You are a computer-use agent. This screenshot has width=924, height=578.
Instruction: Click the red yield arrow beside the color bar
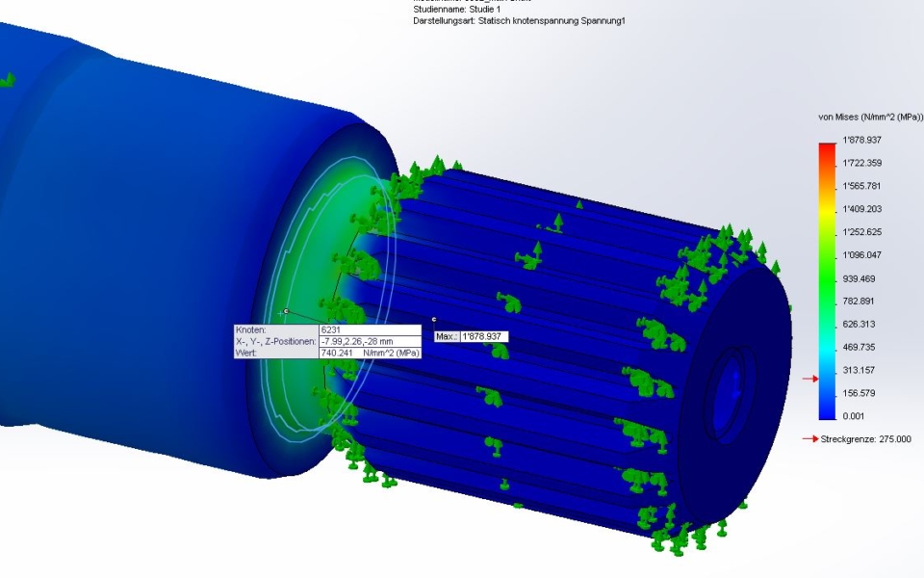(x=809, y=379)
